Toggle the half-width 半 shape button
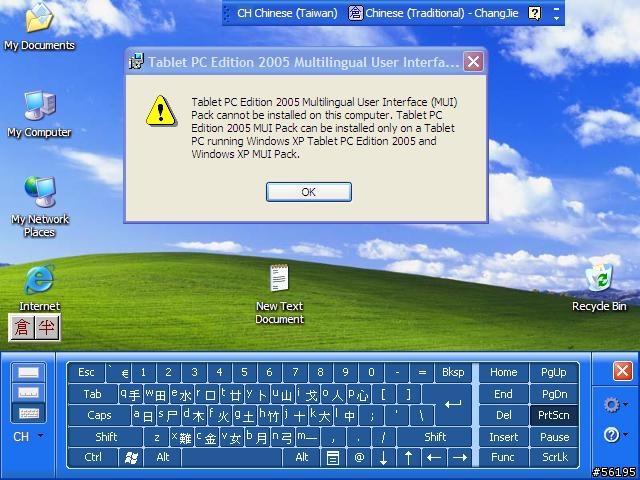640x480 pixels. tap(47, 327)
